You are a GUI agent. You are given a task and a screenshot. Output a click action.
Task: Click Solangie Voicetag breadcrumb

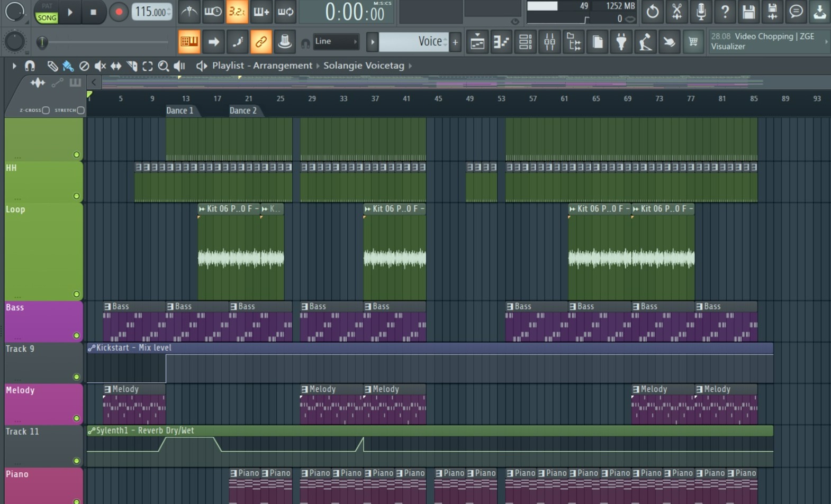(364, 66)
